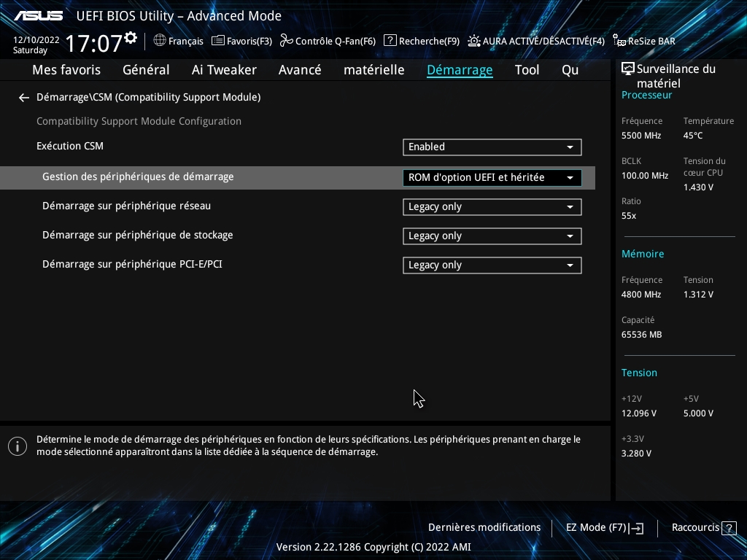Open Gestion des périphériques de démarrage dropdown
747x560 pixels.
coord(492,178)
